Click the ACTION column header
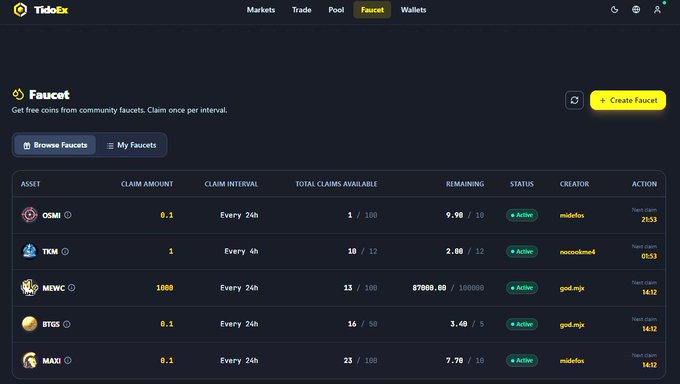The image size is (680, 384). pos(644,184)
